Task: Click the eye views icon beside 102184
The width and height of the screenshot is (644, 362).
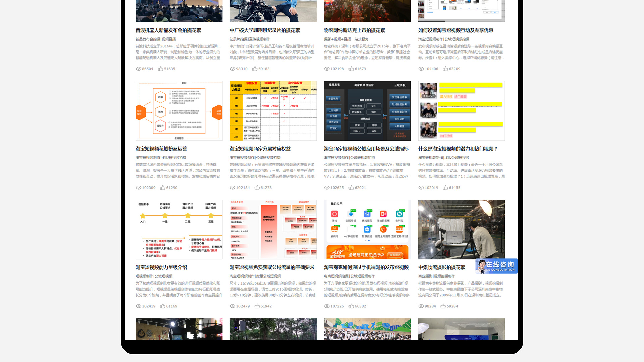Action: click(x=232, y=188)
